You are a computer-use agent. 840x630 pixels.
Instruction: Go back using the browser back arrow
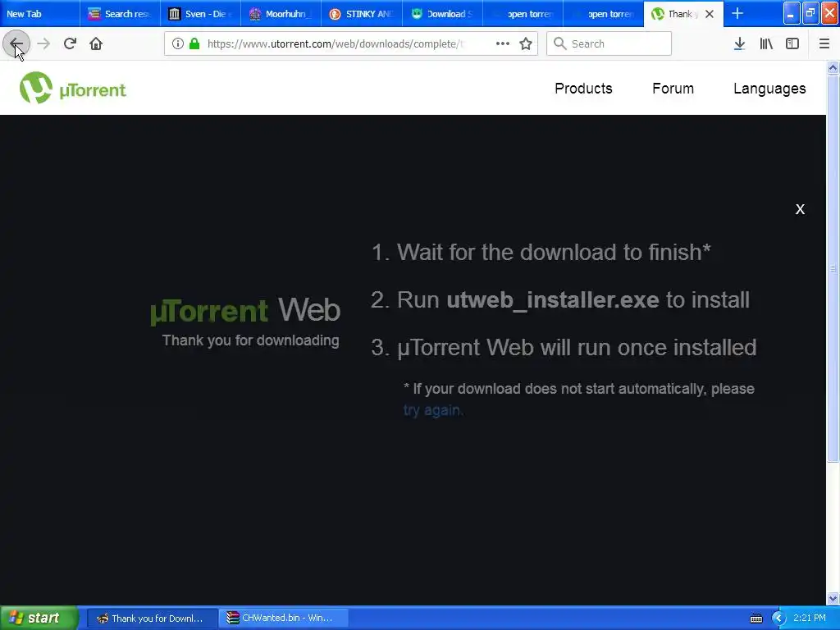(16, 43)
